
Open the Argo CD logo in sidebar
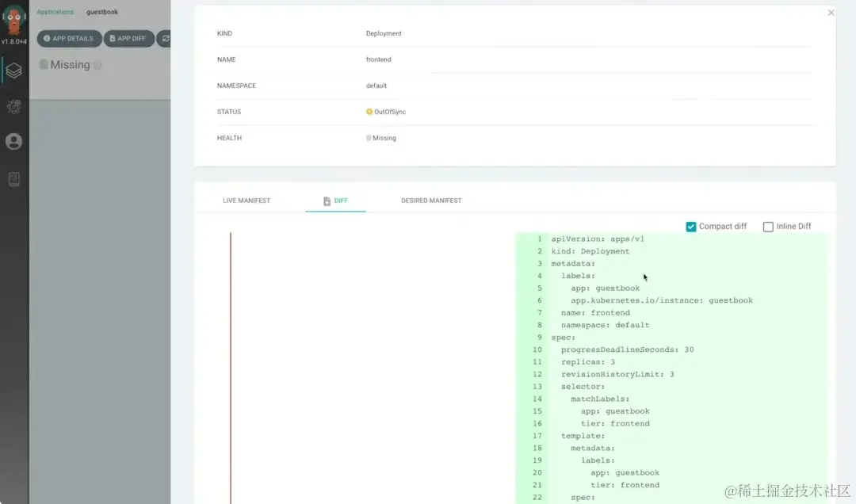[13, 20]
